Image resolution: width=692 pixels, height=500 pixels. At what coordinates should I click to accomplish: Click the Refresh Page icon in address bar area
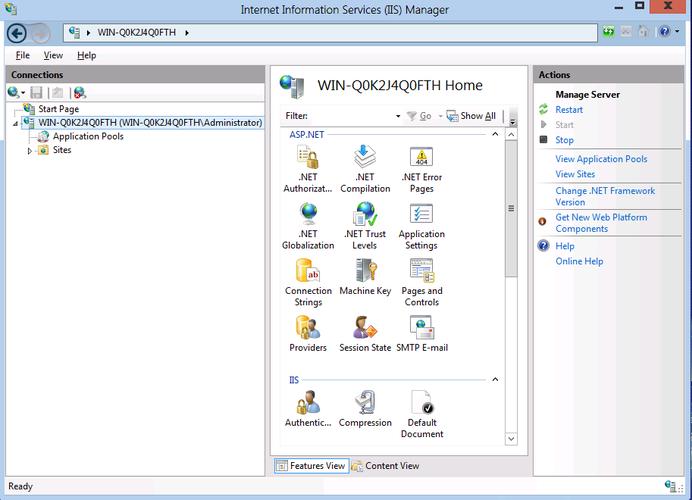click(609, 32)
